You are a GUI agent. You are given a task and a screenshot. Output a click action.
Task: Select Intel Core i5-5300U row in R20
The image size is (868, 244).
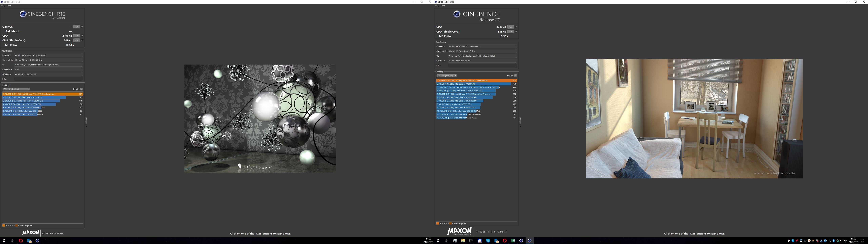tap(476, 107)
